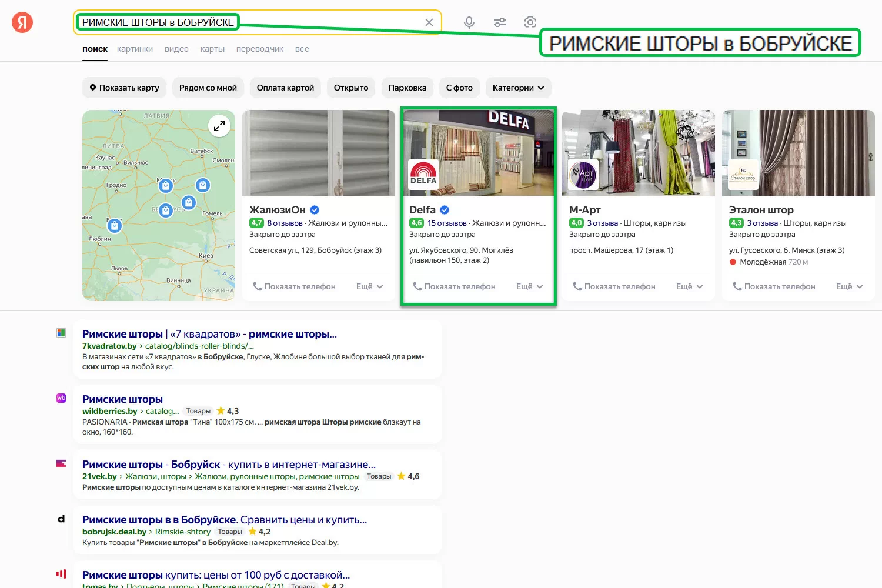
Task: Open the Эталон штор logo badge
Action: click(743, 174)
